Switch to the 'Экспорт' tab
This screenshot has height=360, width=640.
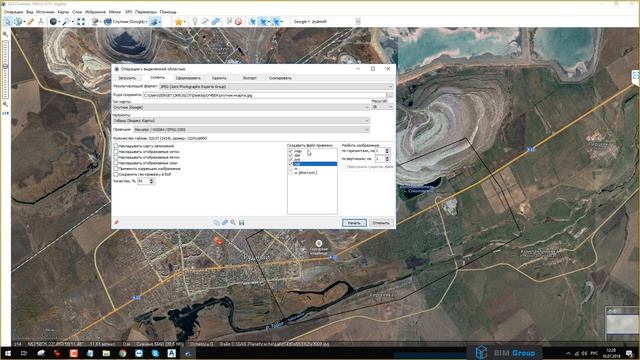[250, 78]
